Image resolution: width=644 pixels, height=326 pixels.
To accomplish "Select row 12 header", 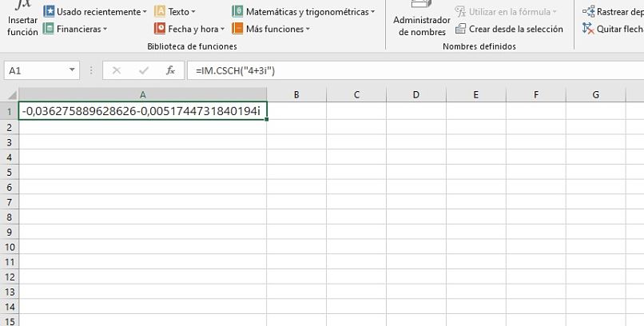I will 9,276.
